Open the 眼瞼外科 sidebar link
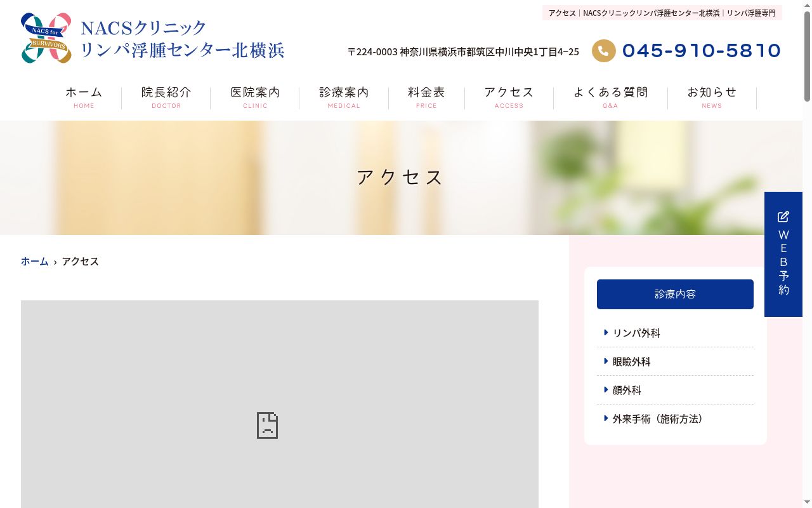The image size is (812, 508). [632, 361]
